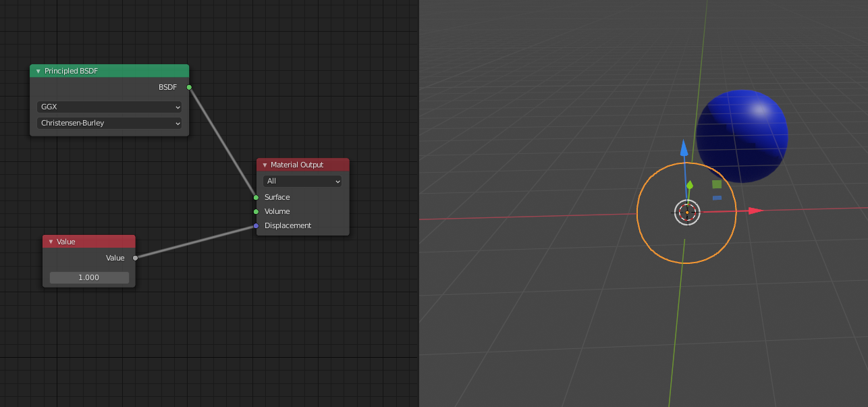Click the green plane-constraint gizmo square
Viewport: 868px width, 407px height.
[717, 184]
